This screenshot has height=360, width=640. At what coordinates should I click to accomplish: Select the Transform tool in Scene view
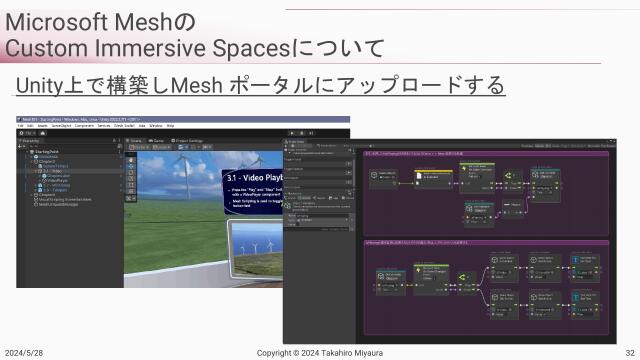(x=131, y=191)
